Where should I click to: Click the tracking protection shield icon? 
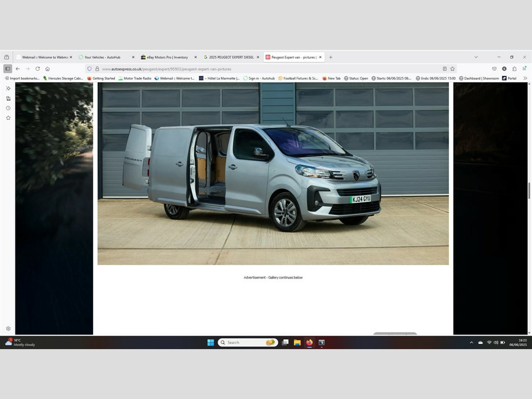coord(89,69)
